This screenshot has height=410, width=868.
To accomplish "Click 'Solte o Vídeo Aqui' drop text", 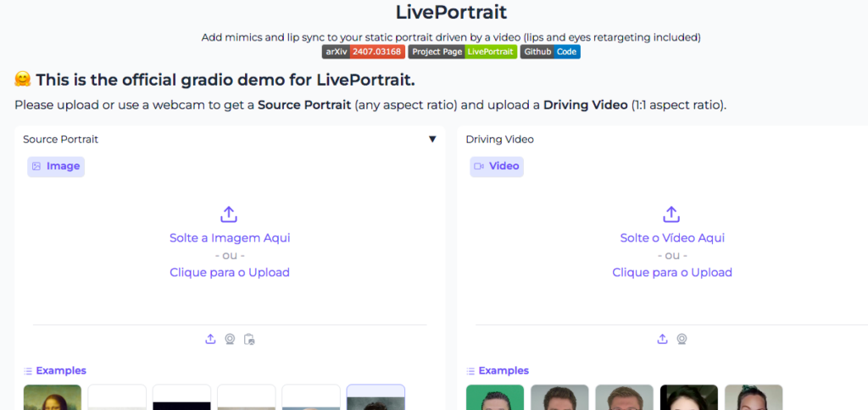I will click(672, 238).
